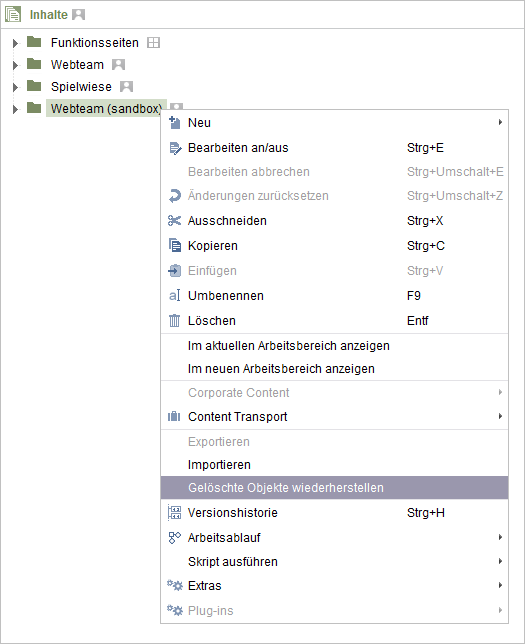Click the Extras gear icon
This screenshot has height=644, width=525.
[x=175, y=585]
